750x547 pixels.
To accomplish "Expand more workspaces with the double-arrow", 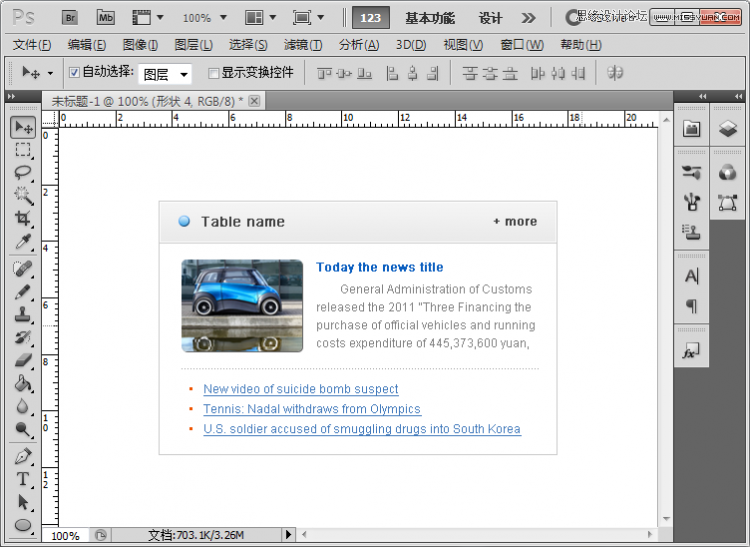I will coord(529,18).
